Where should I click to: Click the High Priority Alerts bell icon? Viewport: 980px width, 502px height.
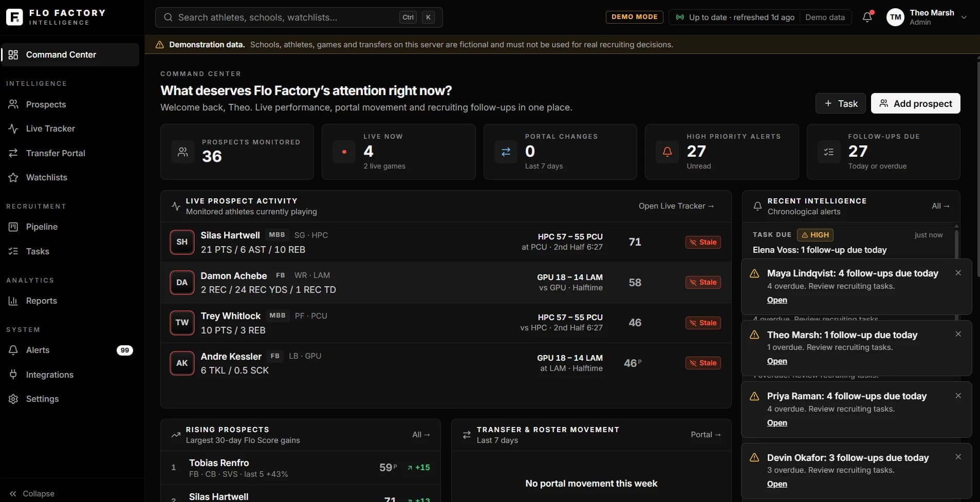click(667, 152)
